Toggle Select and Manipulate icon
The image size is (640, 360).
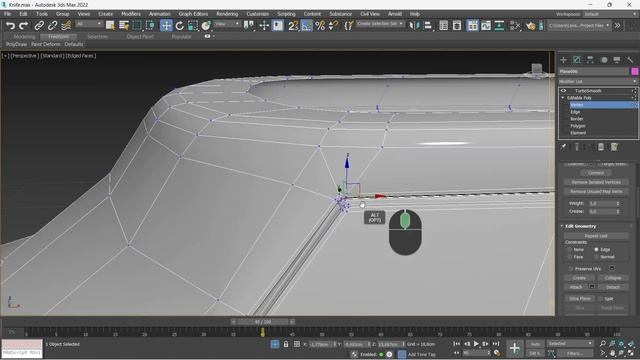(264, 26)
